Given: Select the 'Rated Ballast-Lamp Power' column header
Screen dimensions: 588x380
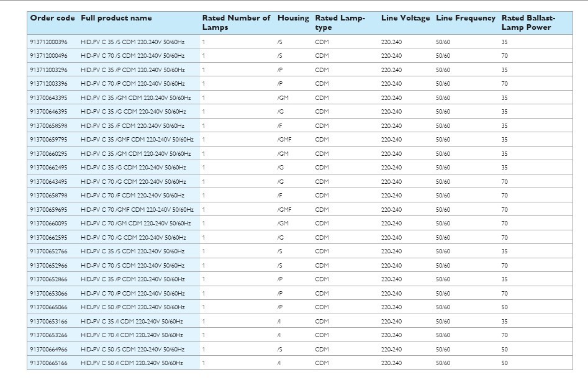Looking at the screenshot, I should (528, 22).
